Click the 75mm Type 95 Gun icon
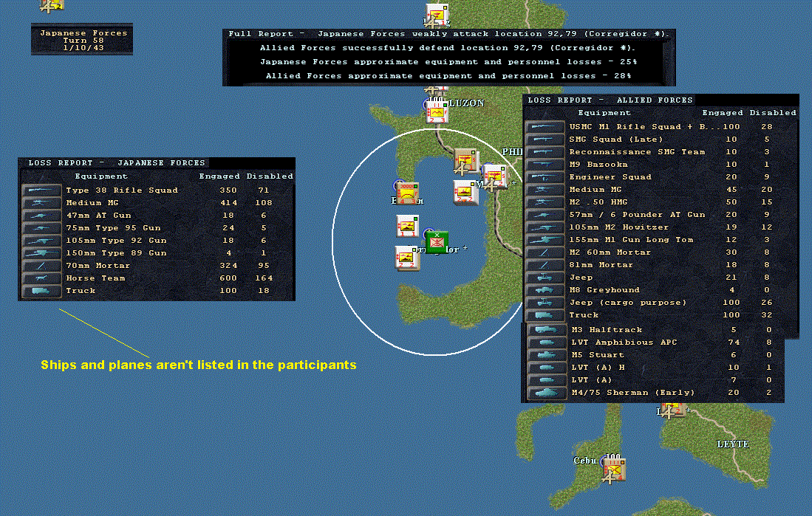Viewport: 812px width, 516px height. (x=42, y=227)
